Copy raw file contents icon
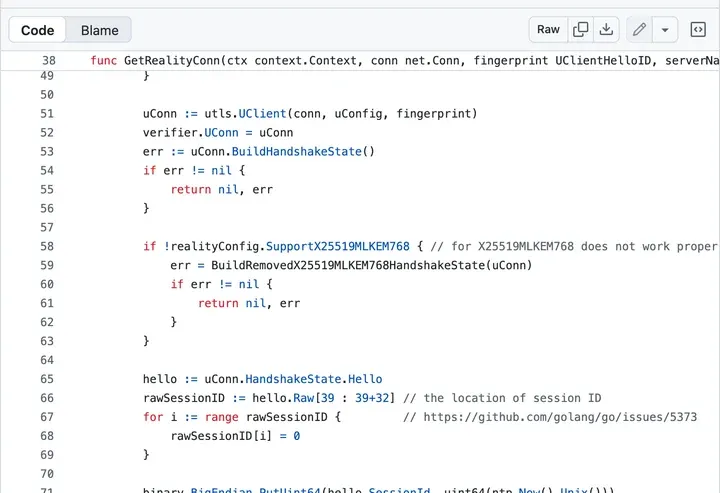 click(x=580, y=29)
